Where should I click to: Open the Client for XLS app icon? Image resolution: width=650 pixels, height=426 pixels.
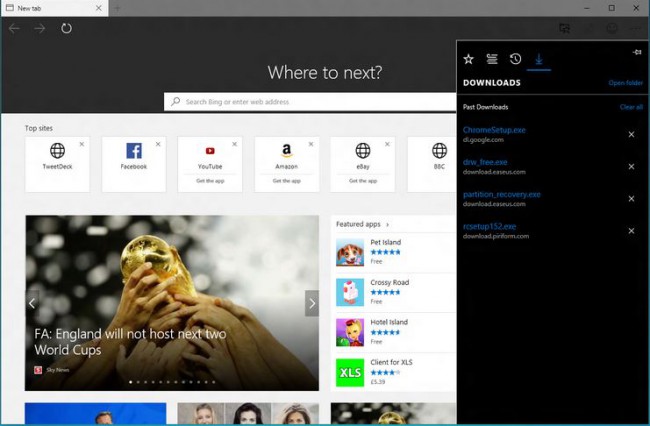click(x=350, y=373)
